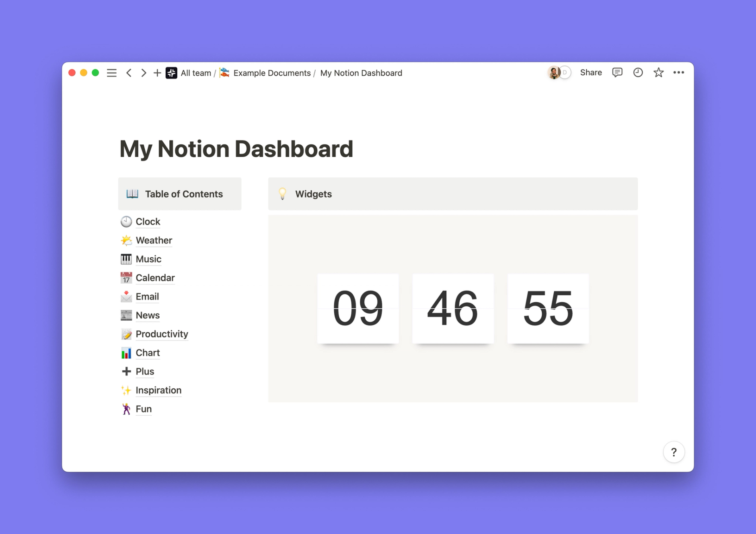756x534 pixels.
Task: Jump to the News link
Action: coord(148,315)
